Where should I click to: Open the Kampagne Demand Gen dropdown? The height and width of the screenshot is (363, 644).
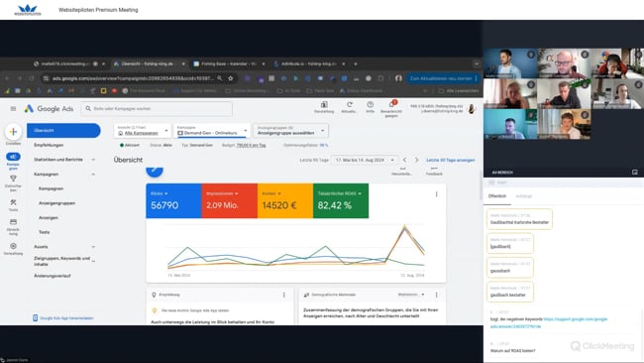coord(211,131)
